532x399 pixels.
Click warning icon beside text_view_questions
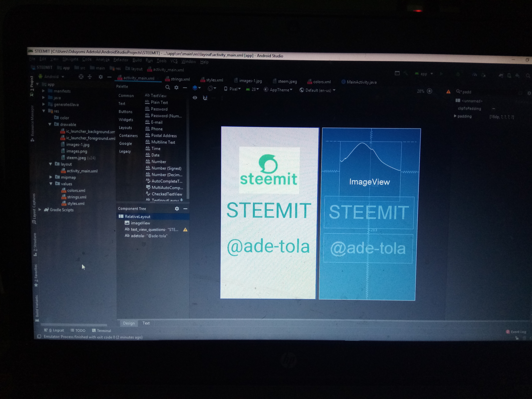point(185,230)
